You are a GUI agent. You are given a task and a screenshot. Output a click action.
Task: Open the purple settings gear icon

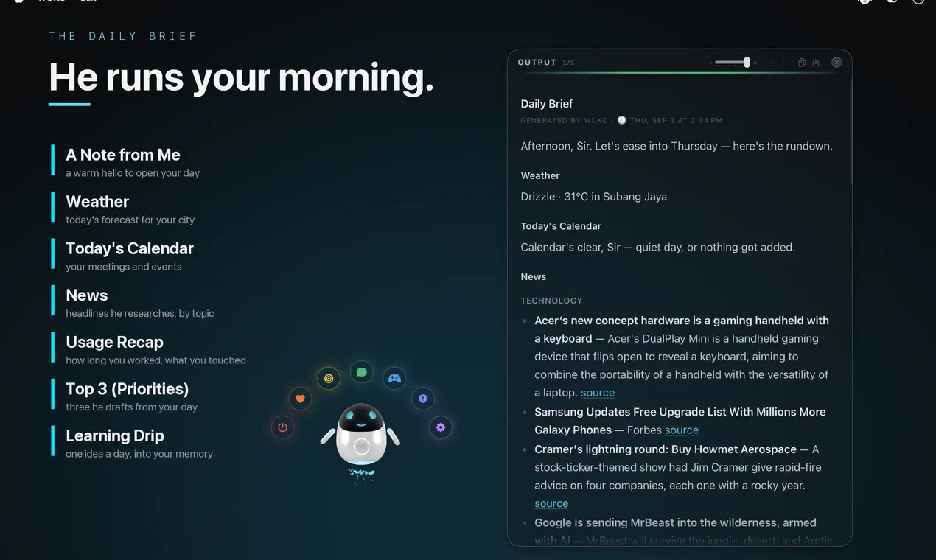click(x=441, y=427)
